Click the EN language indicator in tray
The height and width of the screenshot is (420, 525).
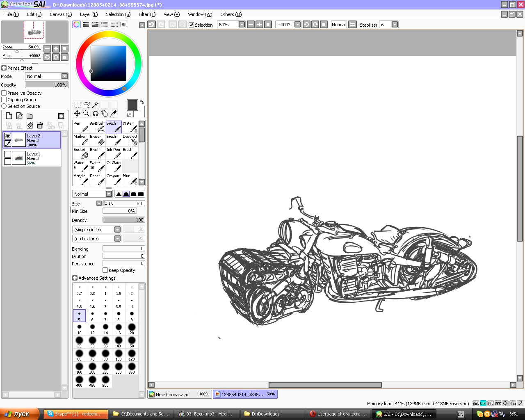coord(461,414)
